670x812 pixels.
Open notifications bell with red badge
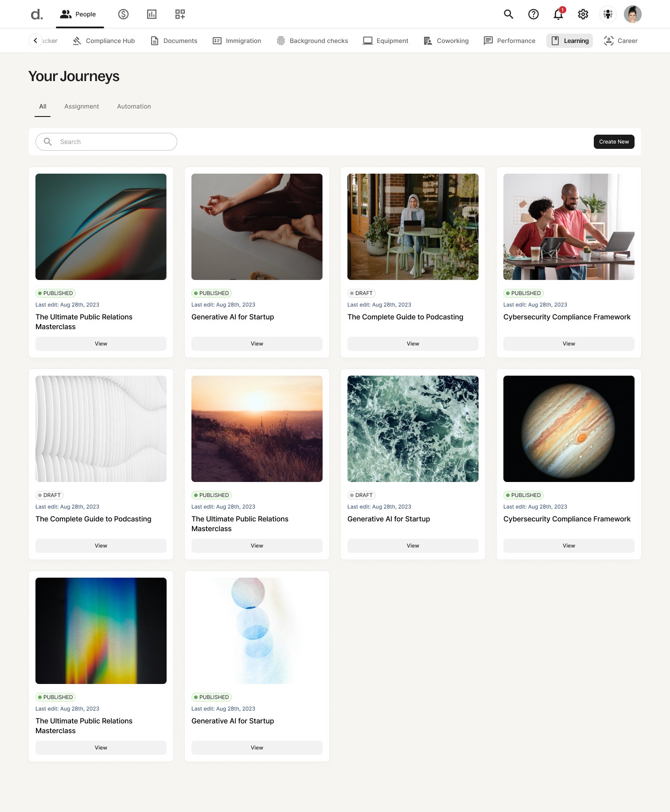[x=558, y=14]
